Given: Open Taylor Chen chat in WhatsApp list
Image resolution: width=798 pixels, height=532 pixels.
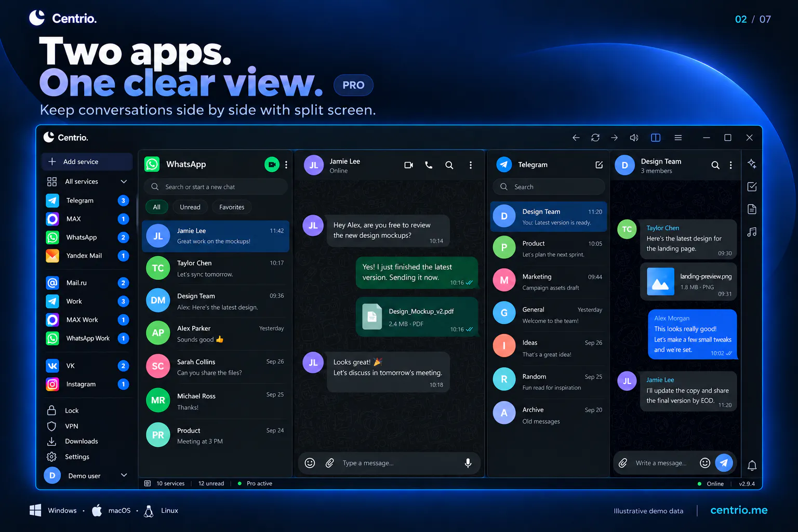Looking at the screenshot, I should click(216, 268).
